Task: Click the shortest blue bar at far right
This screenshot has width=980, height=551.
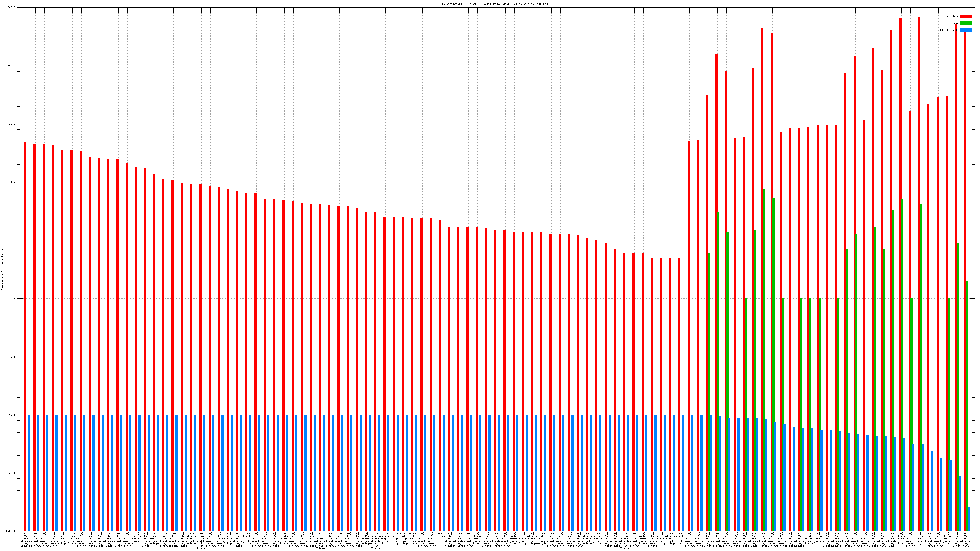Action: tap(969, 519)
